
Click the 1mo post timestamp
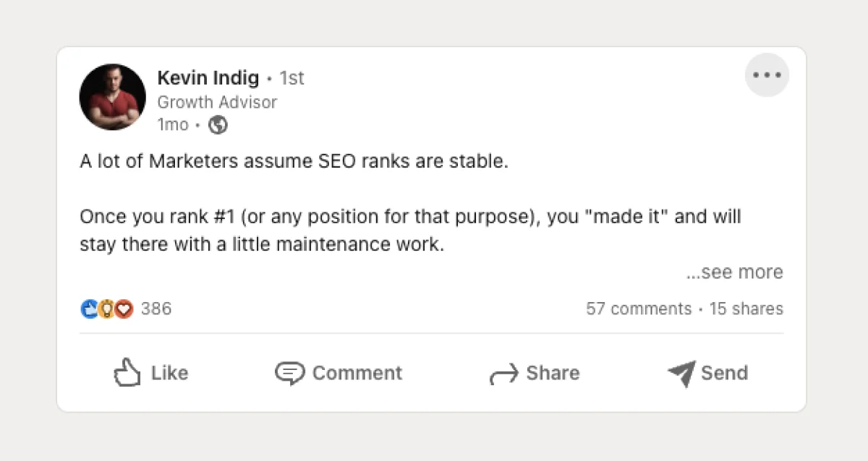[173, 124]
